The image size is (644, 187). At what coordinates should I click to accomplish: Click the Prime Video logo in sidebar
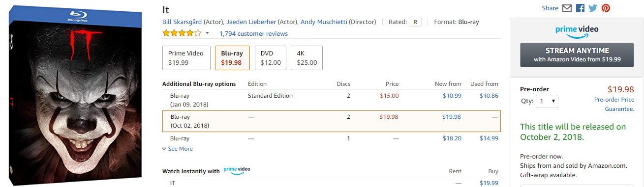coord(577,31)
